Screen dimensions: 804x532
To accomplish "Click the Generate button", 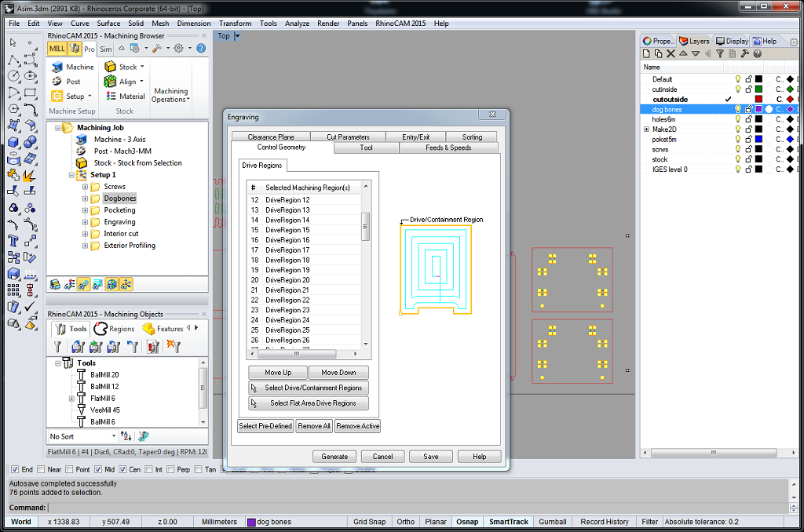I will (334, 456).
